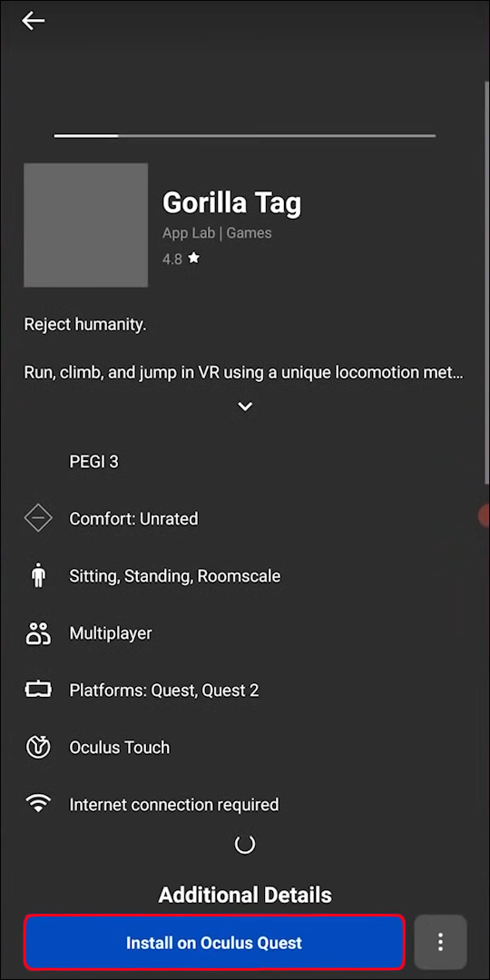Click the Additional Details heading
Viewport: 490px width, 980px height.
coord(245,895)
